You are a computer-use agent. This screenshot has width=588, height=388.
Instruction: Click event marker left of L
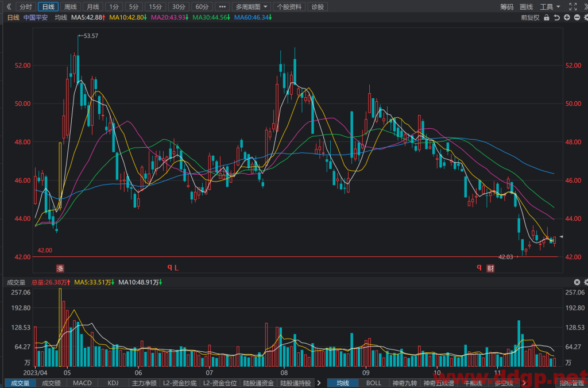[x=170, y=267]
